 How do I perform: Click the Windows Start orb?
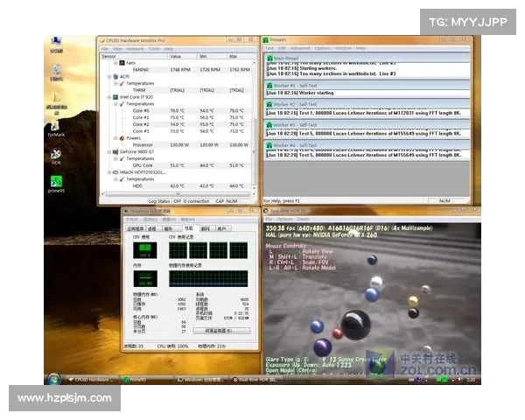[54, 380]
